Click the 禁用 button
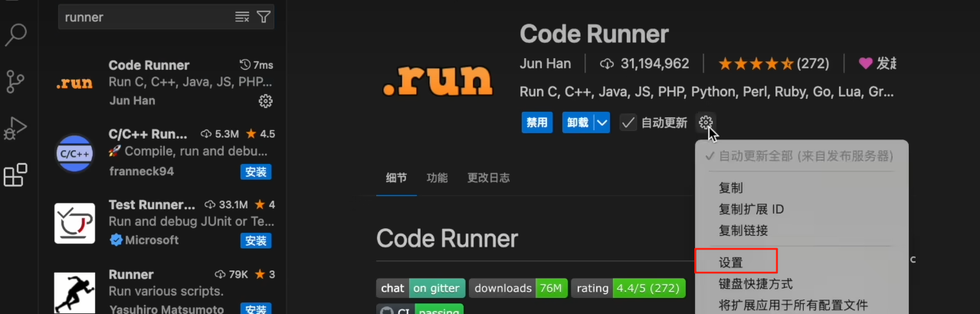 (x=537, y=123)
